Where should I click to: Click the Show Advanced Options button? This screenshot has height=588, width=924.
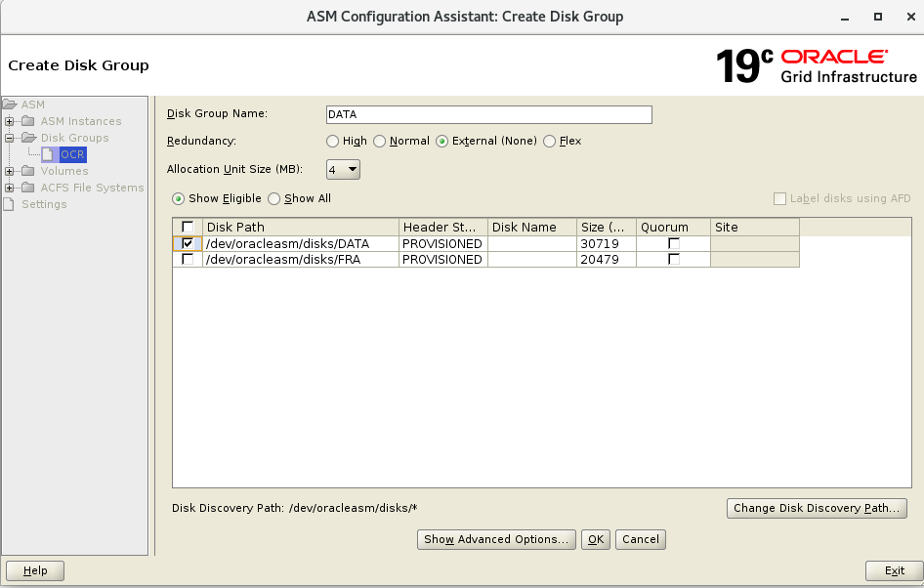point(496,540)
